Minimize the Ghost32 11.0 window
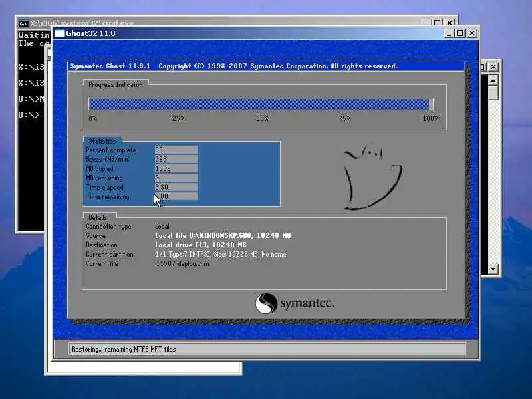The width and height of the screenshot is (532, 399). [x=449, y=33]
